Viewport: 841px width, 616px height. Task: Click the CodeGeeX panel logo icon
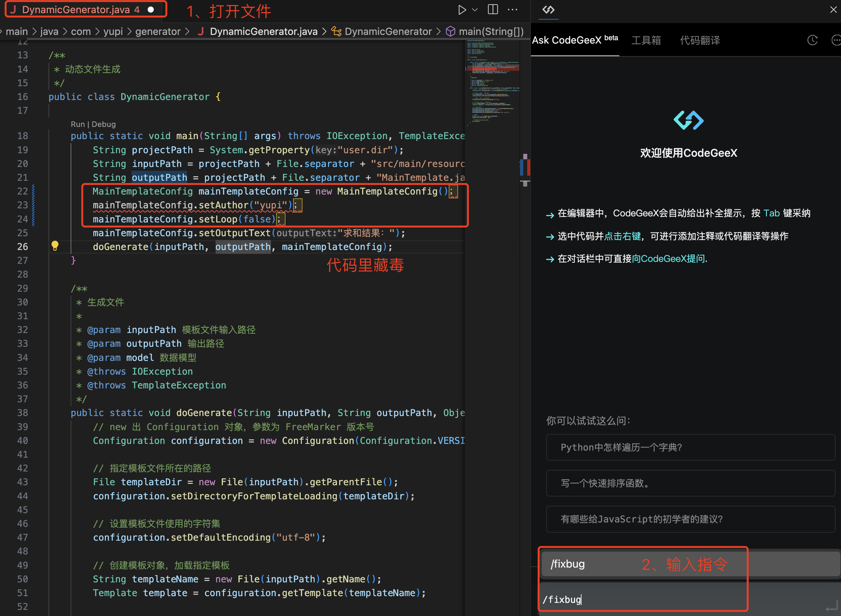pos(548,10)
